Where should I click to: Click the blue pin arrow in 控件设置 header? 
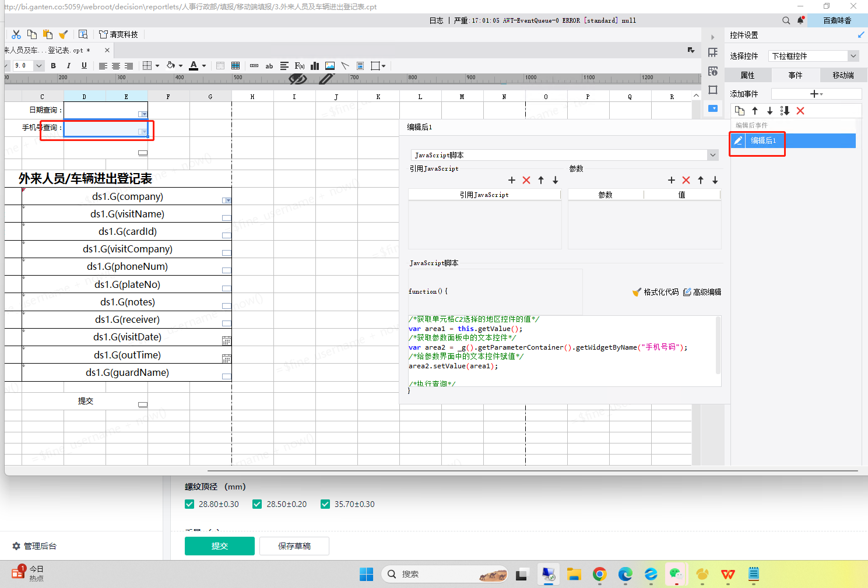click(x=861, y=35)
